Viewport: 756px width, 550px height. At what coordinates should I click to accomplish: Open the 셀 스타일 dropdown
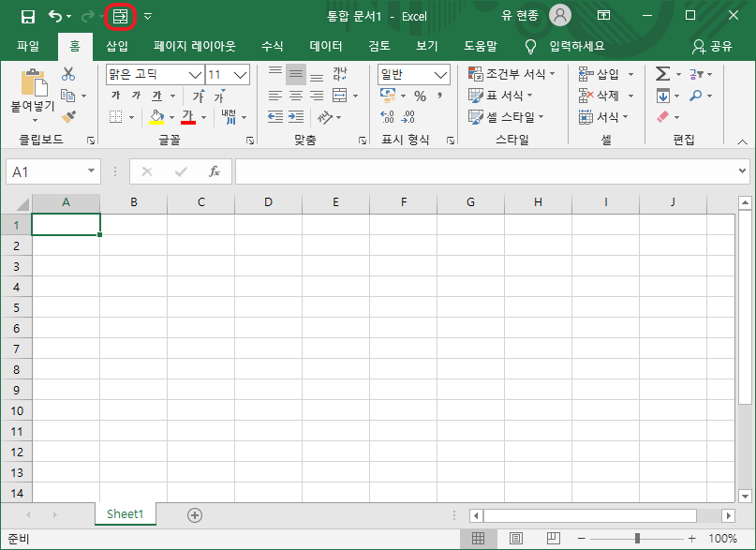[x=506, y=116]
